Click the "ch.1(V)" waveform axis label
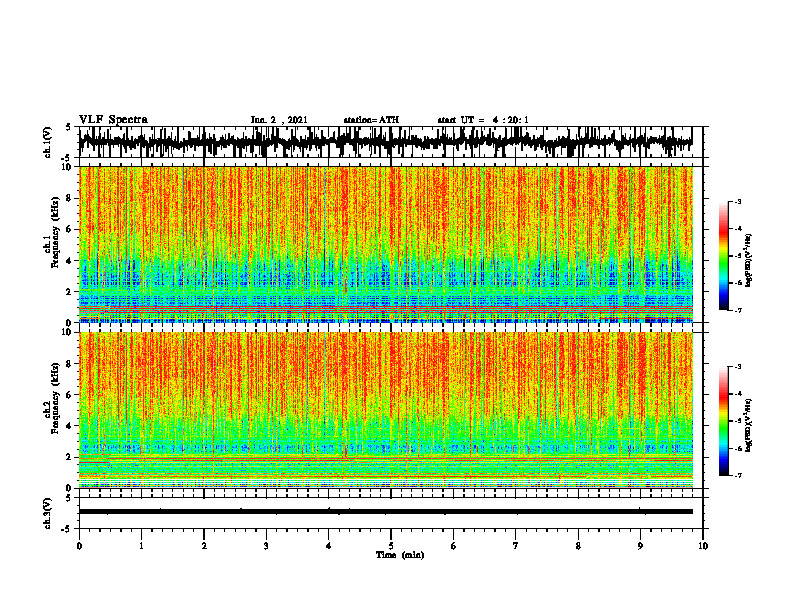792x612 pixels. 47,142
